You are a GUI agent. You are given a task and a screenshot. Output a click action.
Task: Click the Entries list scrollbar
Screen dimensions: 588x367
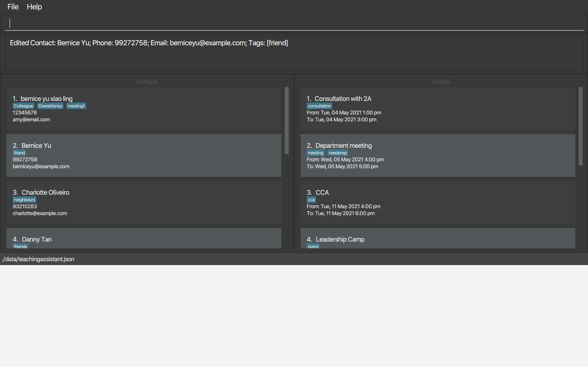pos(580,126)
